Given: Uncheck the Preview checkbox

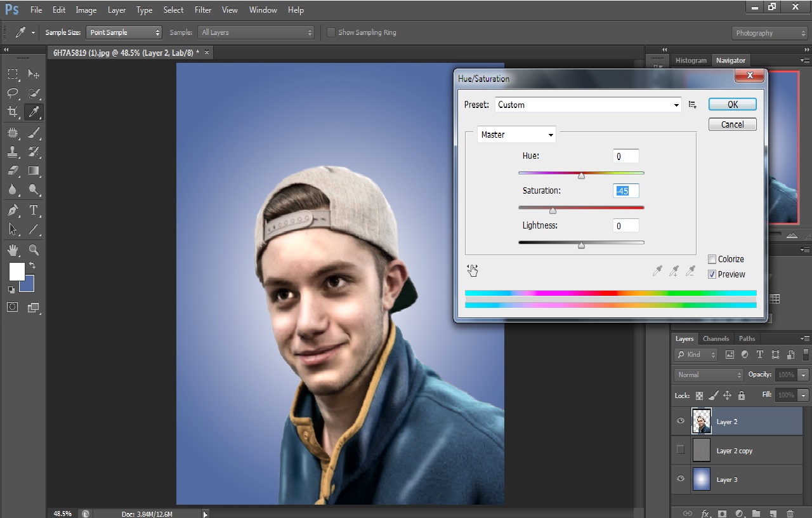Looking at the screenshot, I should [712, 274].
